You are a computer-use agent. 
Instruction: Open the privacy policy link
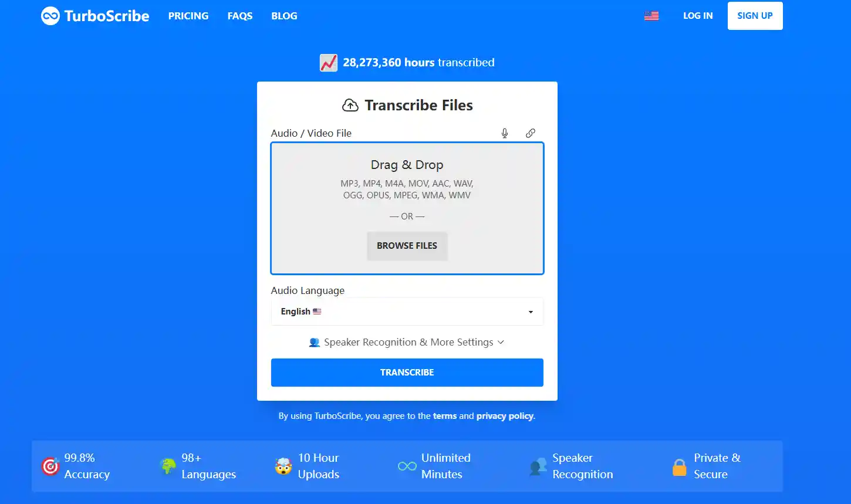point(504,416)
